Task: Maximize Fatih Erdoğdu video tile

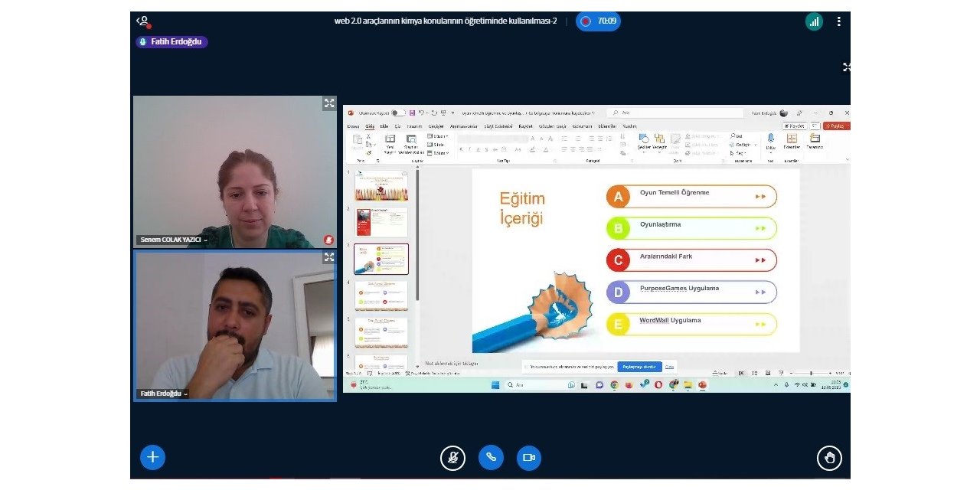Action: (328, 258)
